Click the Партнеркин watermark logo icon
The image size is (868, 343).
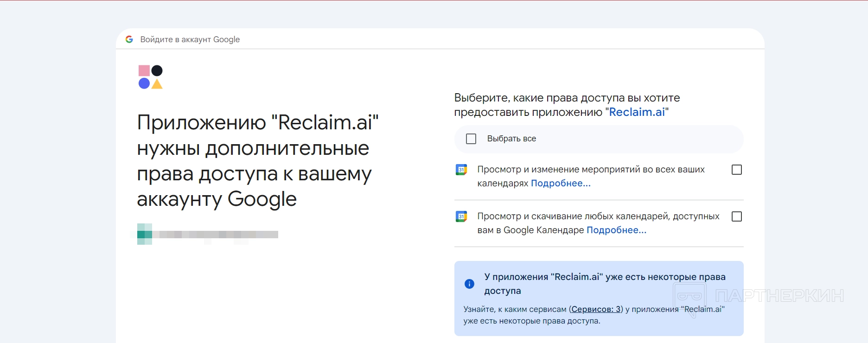click(x=689, y=297)
